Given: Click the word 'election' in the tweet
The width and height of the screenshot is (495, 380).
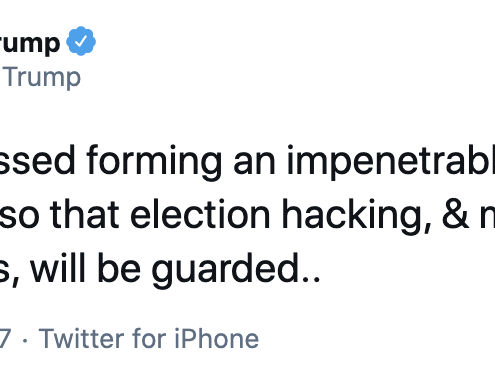Looking at the screenshot, I should point(200,214).
